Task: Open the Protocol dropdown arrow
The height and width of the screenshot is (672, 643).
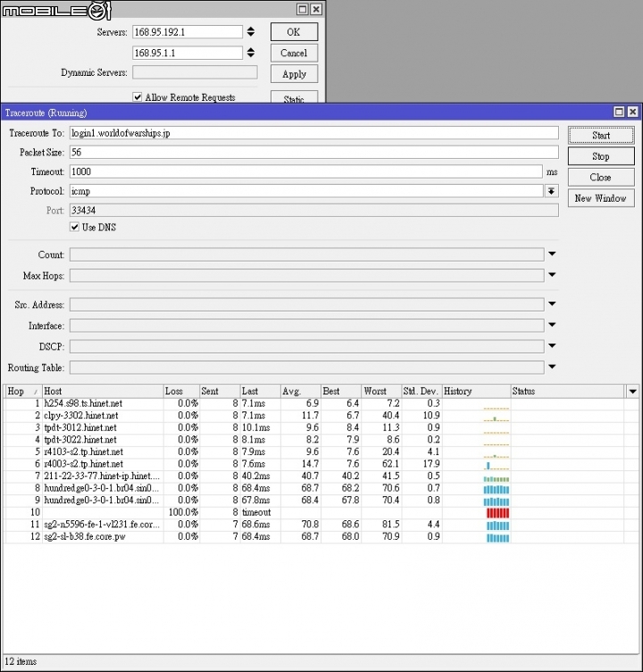Action: pos(552,191)
